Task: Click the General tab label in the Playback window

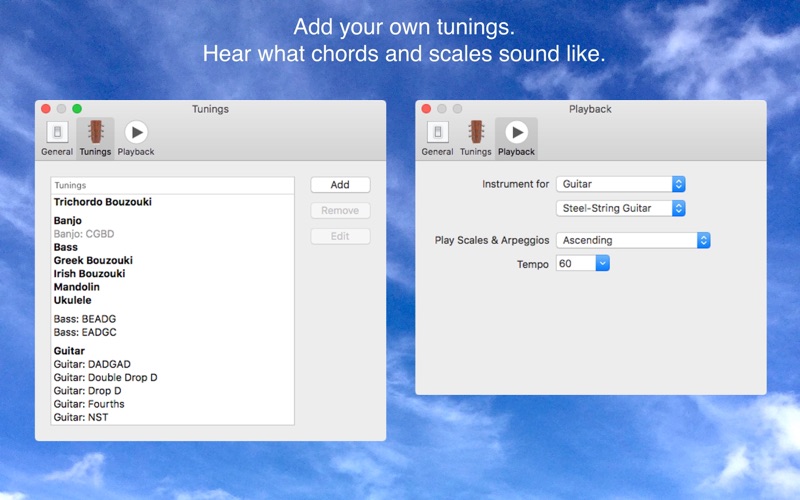Action: pyautogui.click(x=437, y=152)
